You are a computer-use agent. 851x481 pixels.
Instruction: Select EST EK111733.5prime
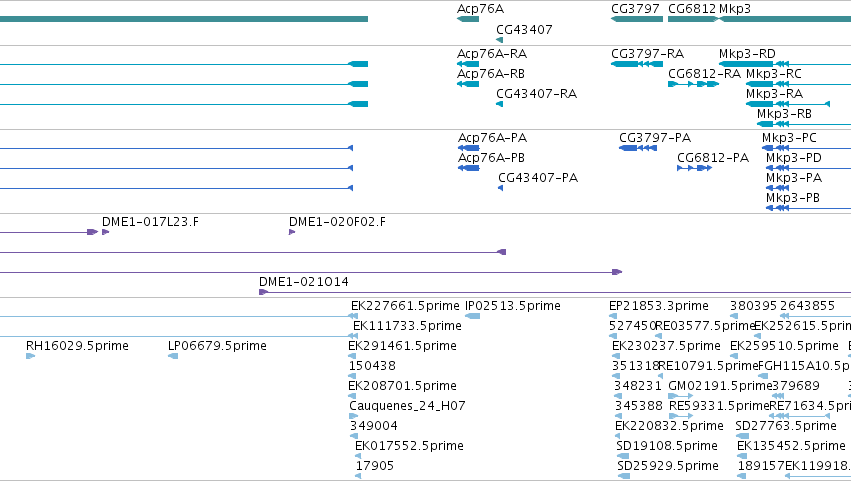pos(407,326)
